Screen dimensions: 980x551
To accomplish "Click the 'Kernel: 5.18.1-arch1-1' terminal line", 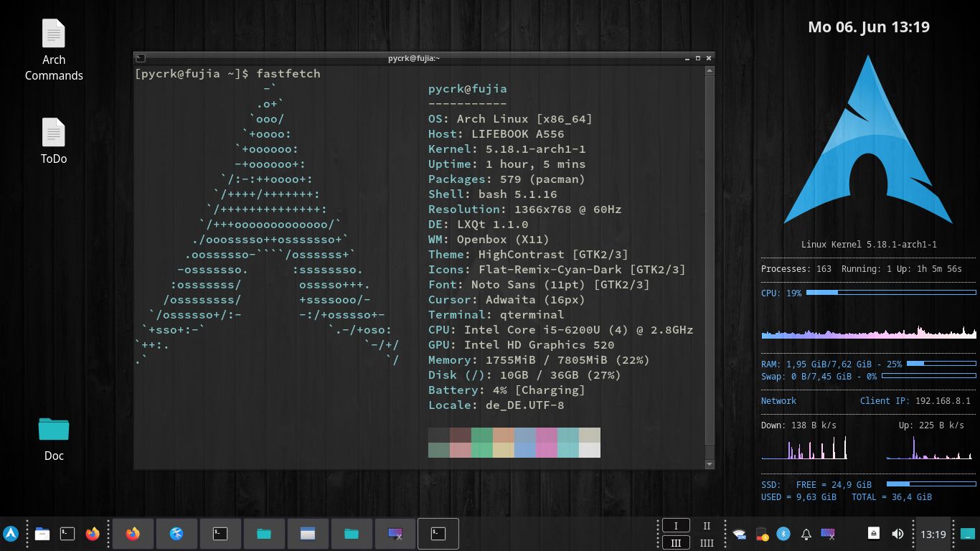I will (507, 149).
